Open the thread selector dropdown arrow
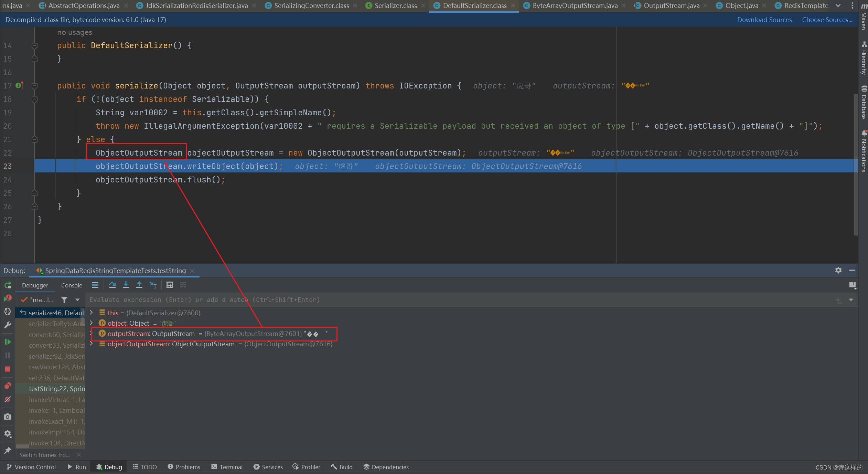Image resolution: width=868 pixels, height=474 pixels. point(77,300)
